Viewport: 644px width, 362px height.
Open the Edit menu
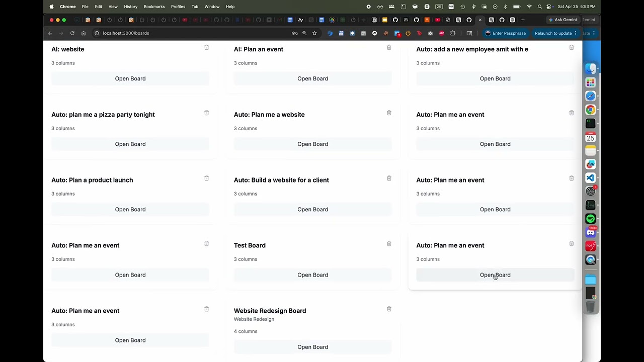point(99,7)
